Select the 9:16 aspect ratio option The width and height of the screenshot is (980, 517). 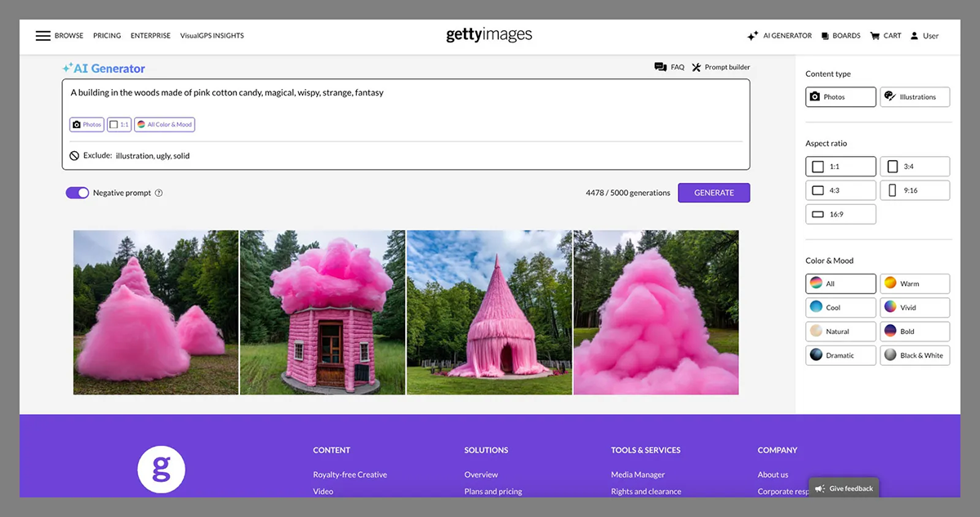915,189
